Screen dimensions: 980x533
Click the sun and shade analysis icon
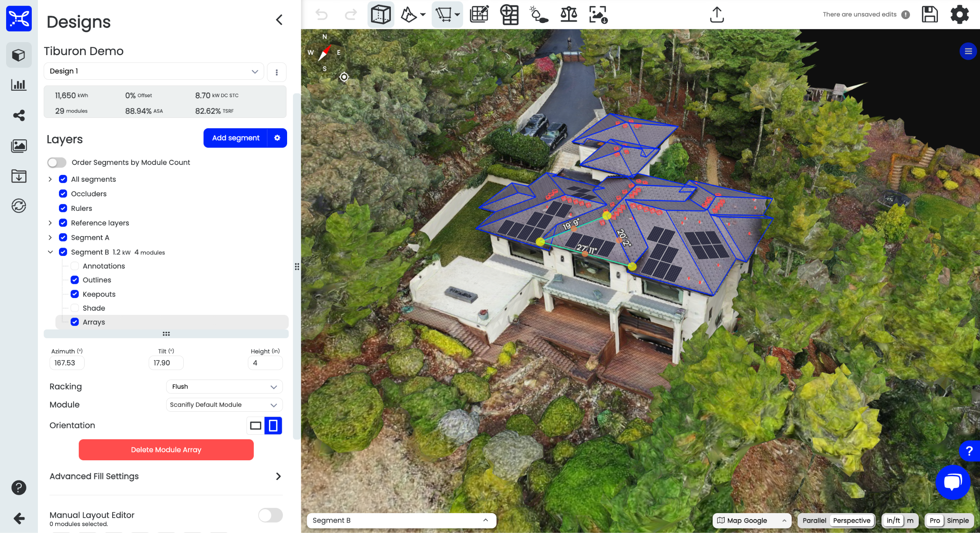pos(539,15)
